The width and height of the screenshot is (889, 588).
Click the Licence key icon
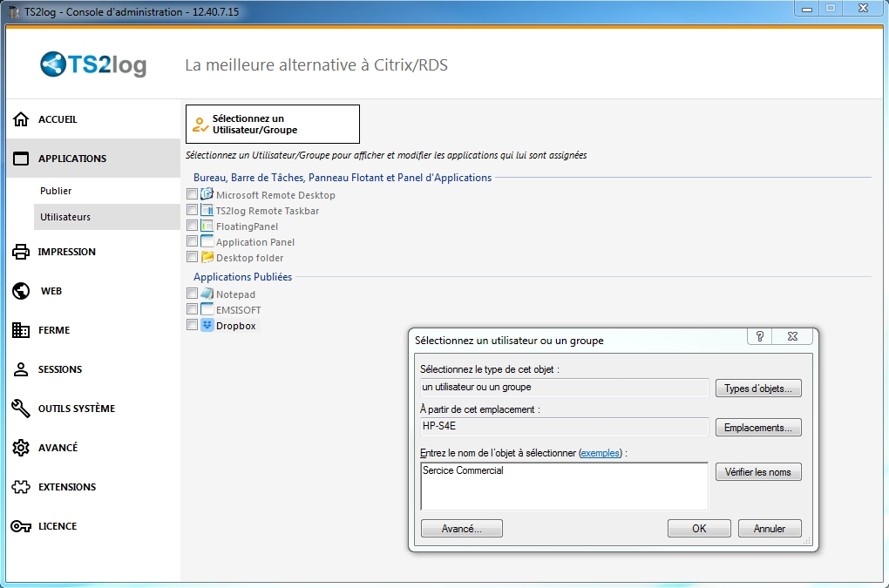click(x=21, y=526)
